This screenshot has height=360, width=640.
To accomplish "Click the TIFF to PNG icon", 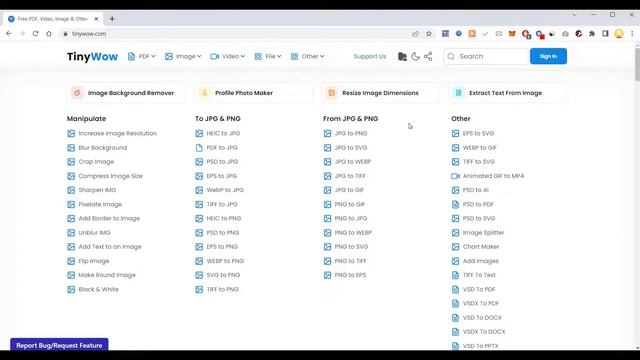I will pos(199,289).
